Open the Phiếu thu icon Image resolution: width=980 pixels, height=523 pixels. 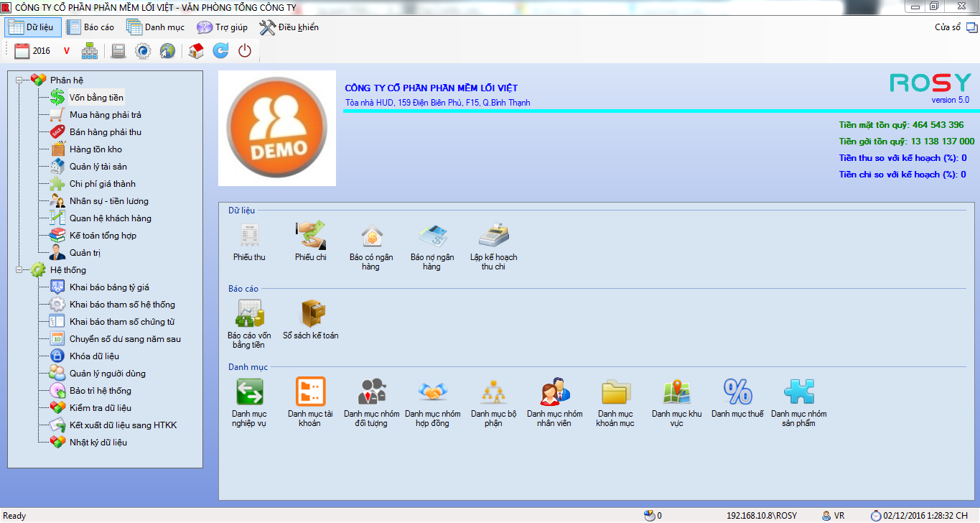tap(249, 236)
